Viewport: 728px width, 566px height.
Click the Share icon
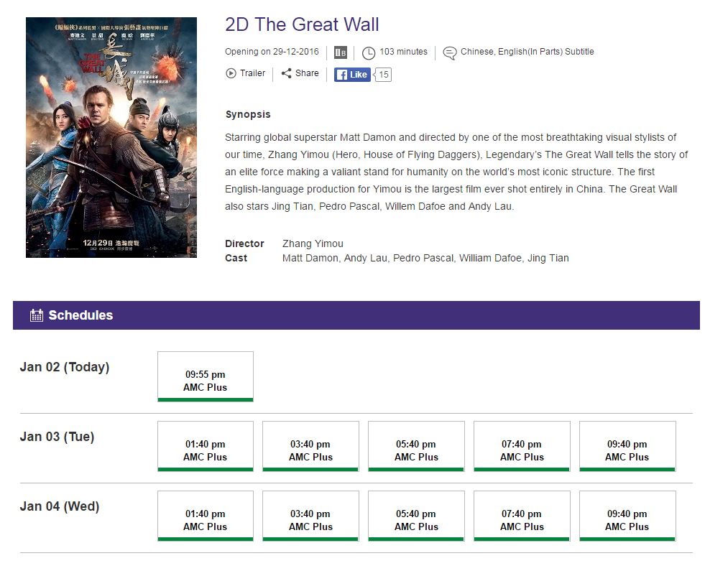coord(287,73)
